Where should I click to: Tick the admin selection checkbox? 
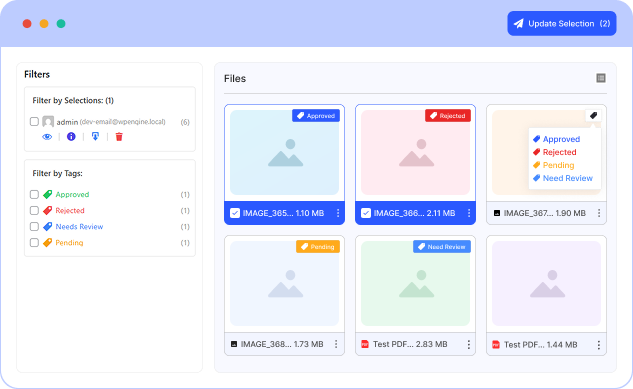click(x=34, y=121)
